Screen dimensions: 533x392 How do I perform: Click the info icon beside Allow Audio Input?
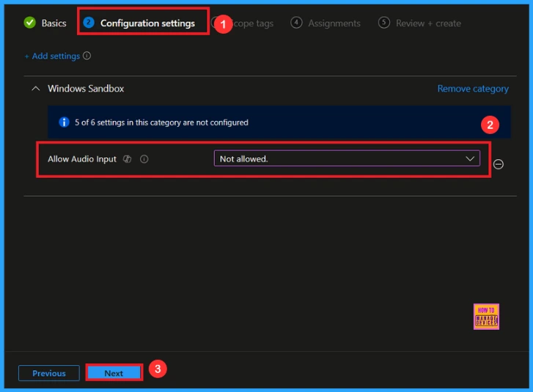click(x=144, y=159)
